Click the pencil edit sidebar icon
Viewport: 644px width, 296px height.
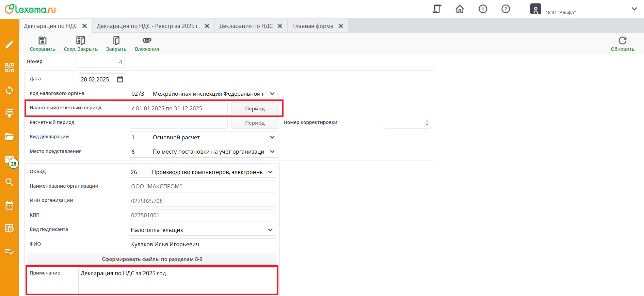10,45
